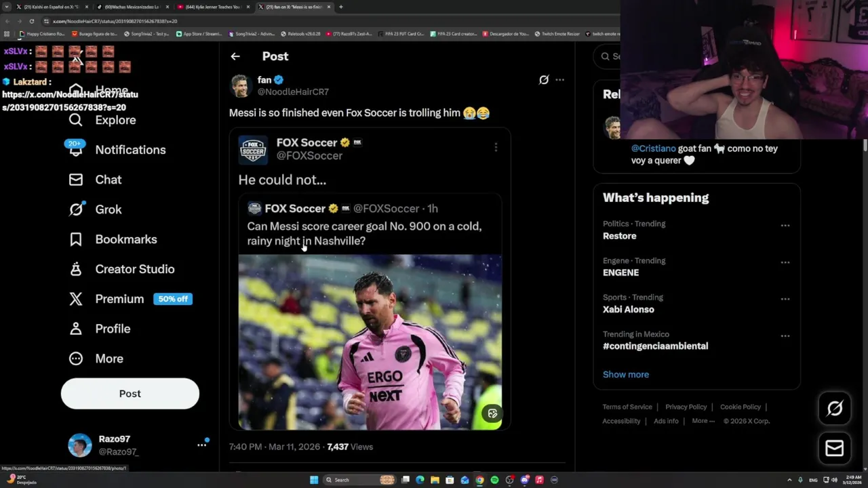868x488 pixels.
Task: Open more options for ENGENE trend
Action: [x=785, y=262]
